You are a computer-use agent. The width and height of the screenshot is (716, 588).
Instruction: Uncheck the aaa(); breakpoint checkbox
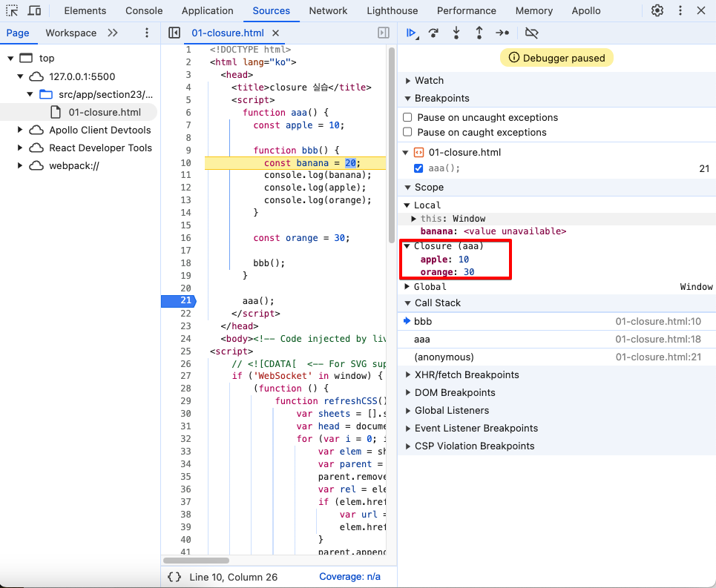pos(418,168)
